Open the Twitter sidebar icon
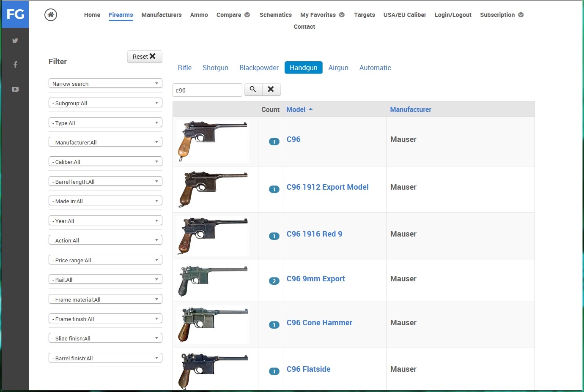 click(x=15, y=41)
